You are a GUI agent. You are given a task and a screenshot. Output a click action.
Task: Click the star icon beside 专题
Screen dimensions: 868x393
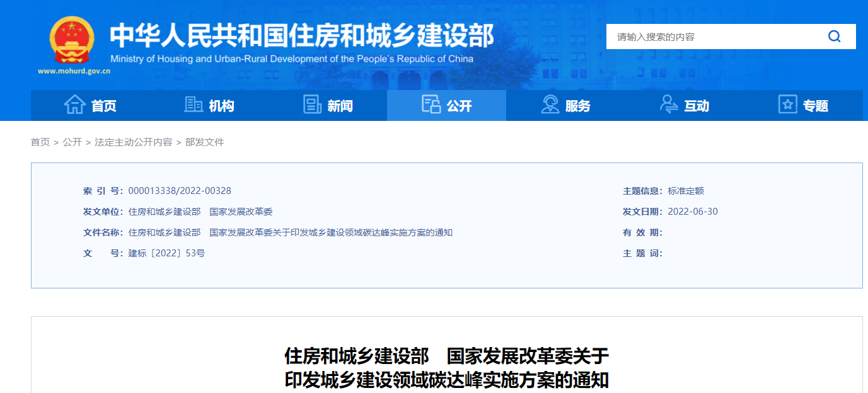click(x=787, y=105)
